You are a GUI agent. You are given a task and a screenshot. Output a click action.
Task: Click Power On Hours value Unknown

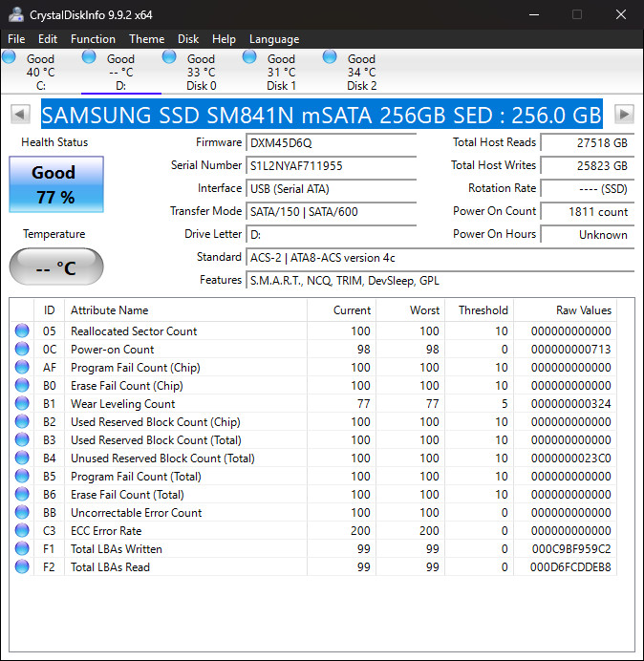pos(587,234)
